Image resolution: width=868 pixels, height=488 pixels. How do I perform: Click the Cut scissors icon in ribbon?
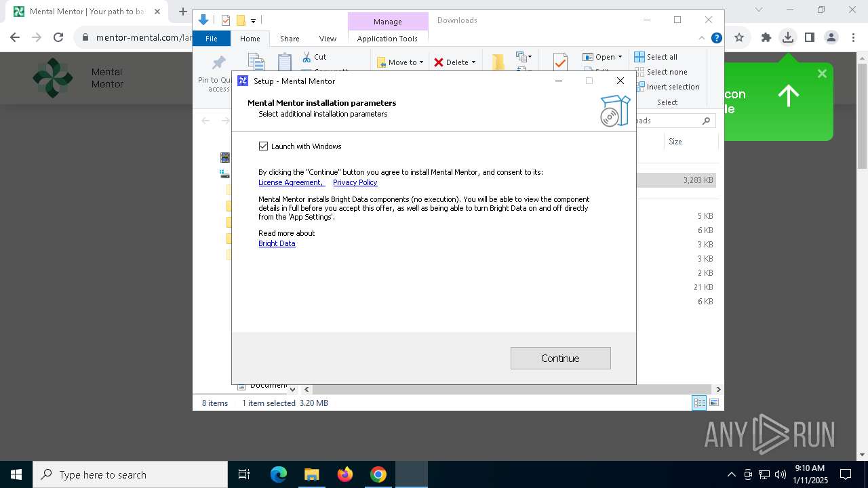307,57
